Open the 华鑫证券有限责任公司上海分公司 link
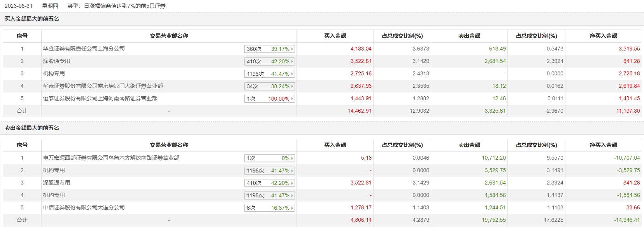Image resolution: width=644 pixels, height=228 pixels. pyautogui.click(x=84, y=49)
